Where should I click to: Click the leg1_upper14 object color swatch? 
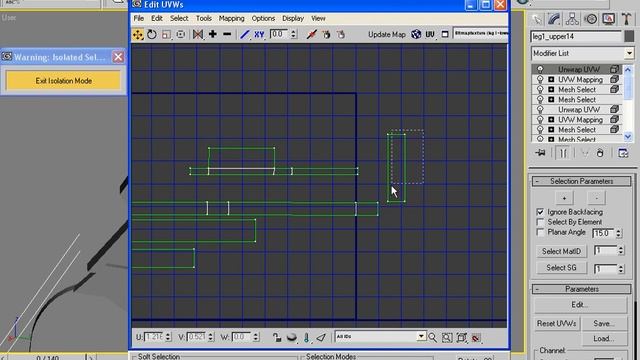pyautogui.click(x=629, y=36)
